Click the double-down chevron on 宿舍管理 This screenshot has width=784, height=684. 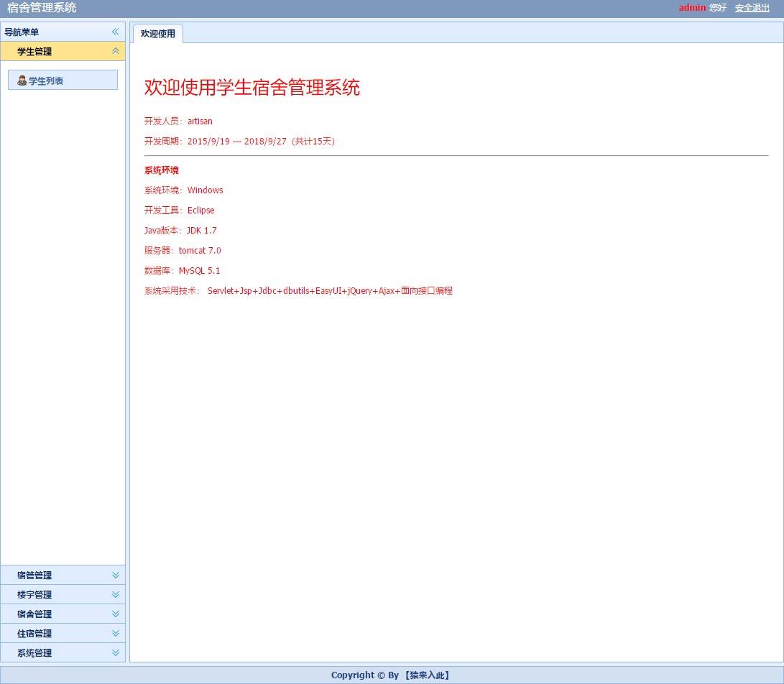(x=115, y=614)
